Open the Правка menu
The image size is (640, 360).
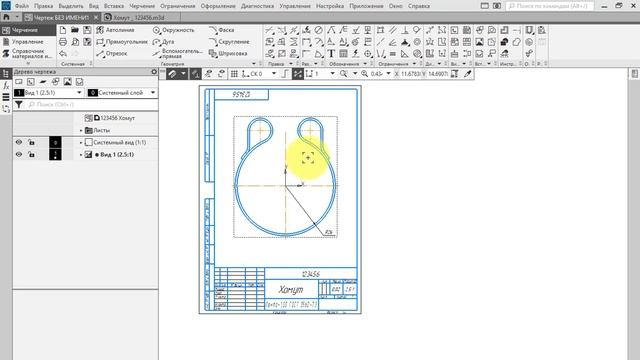tap(44, 6)
